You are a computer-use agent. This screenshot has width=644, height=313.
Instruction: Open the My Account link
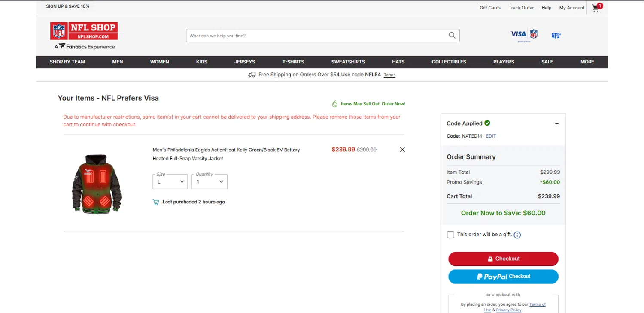point(572,8)
